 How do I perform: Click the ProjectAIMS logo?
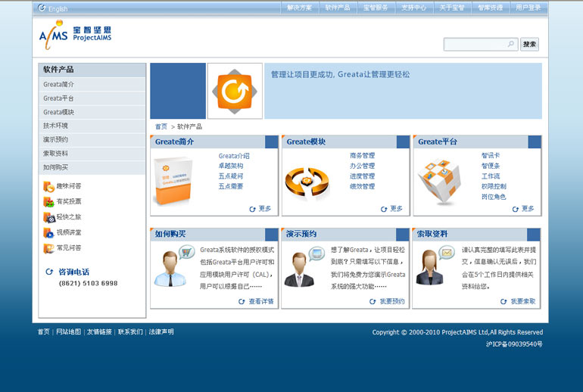click(75, 35)
